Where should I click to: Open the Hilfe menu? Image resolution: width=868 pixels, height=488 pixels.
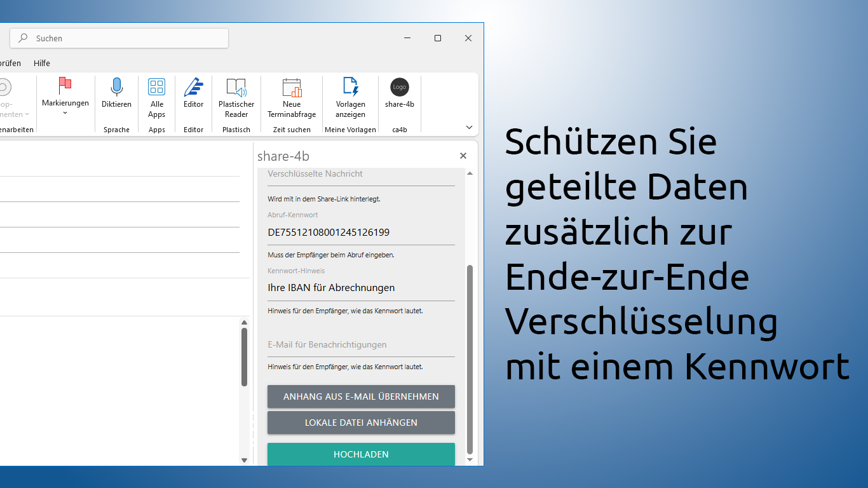point(41,63)
